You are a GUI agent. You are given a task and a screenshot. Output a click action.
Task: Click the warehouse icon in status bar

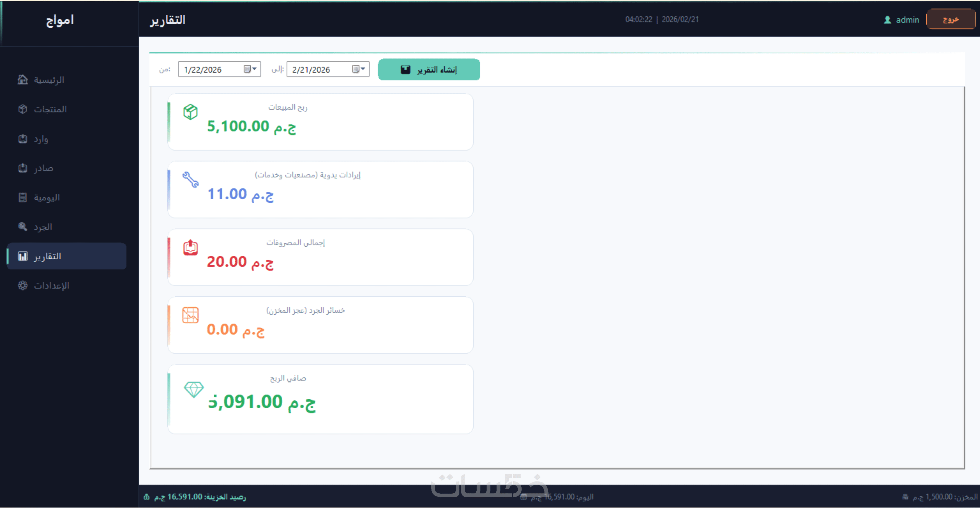905,497
